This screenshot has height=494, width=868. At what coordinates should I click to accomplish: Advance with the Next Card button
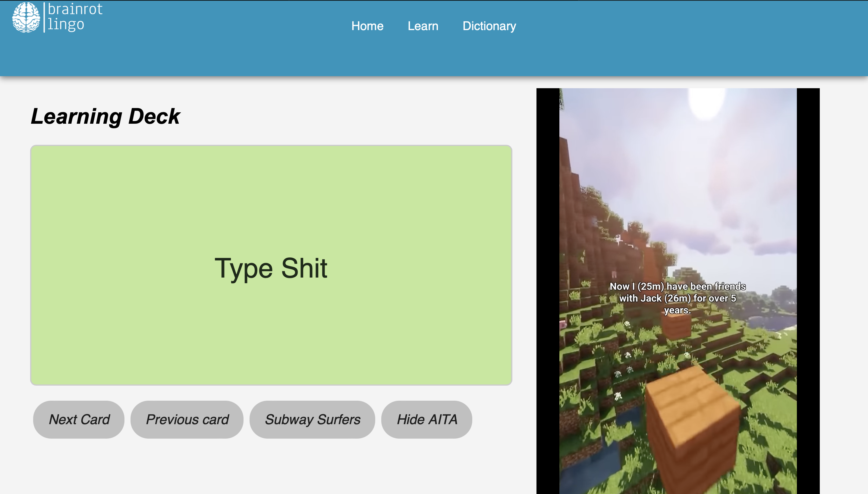79,419
